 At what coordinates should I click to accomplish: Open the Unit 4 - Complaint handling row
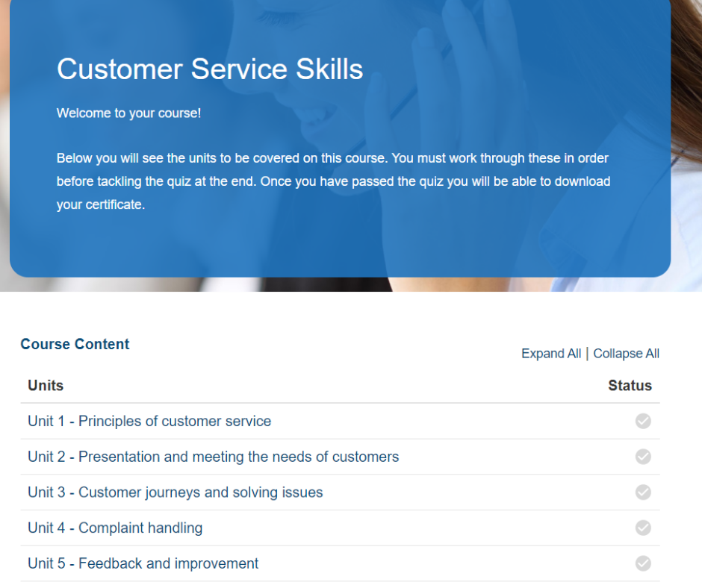pos(341,528)
